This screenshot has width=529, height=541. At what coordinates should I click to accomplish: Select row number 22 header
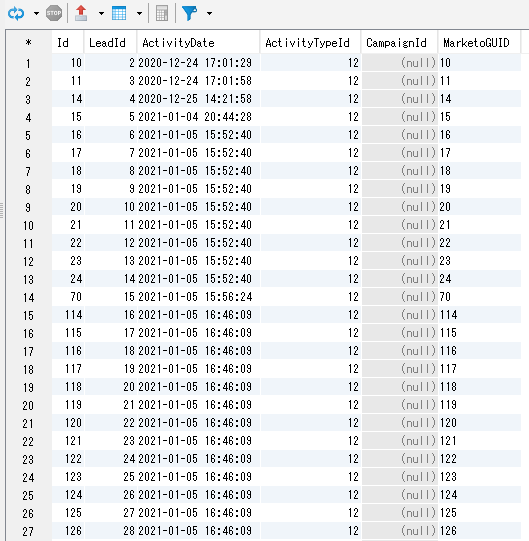[29, 441]
